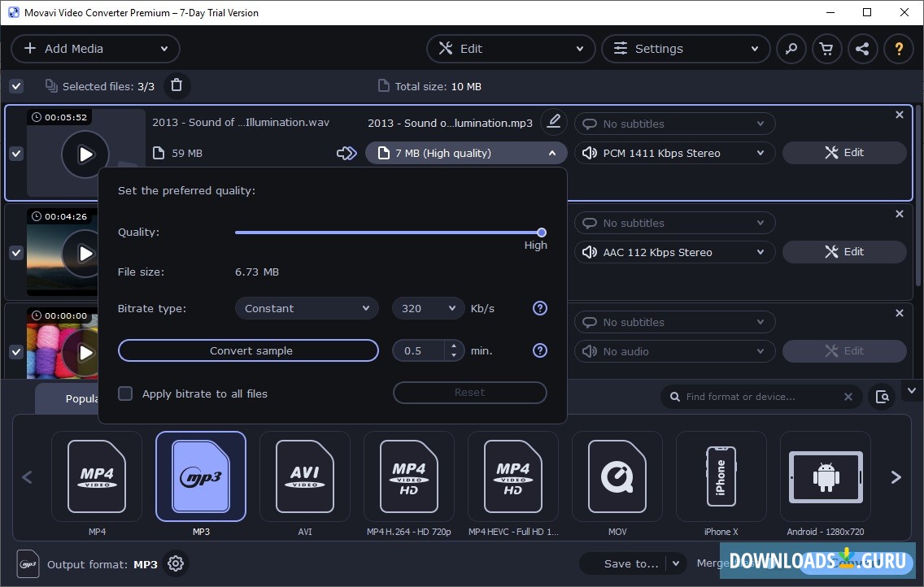Image resolution: width=924 pixels, height=587 pixels.
Task: Rename output file using the pencil icon
Action: [x=553, y=122]
